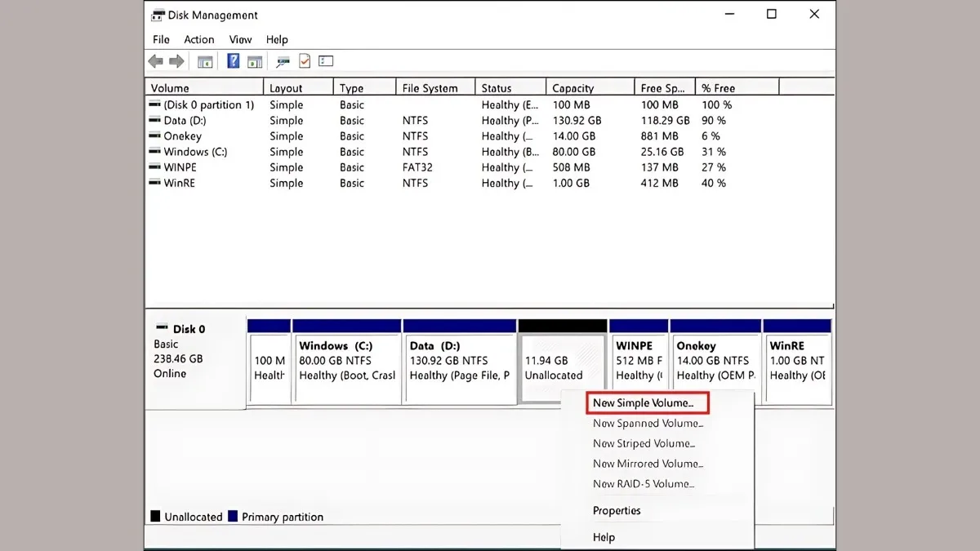Click the drive-with-magnifier toolbar icon
The width and height of the screenshot is (980, 551).
click(283, 61)
